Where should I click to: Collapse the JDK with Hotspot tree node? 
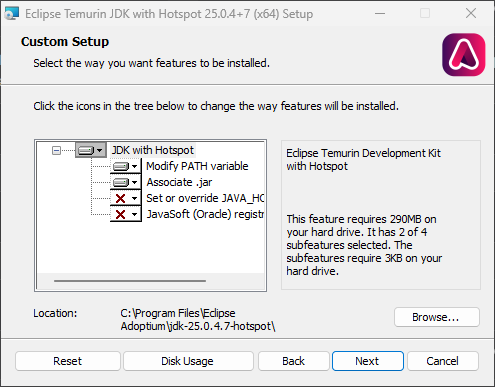[x=56, y=151]
